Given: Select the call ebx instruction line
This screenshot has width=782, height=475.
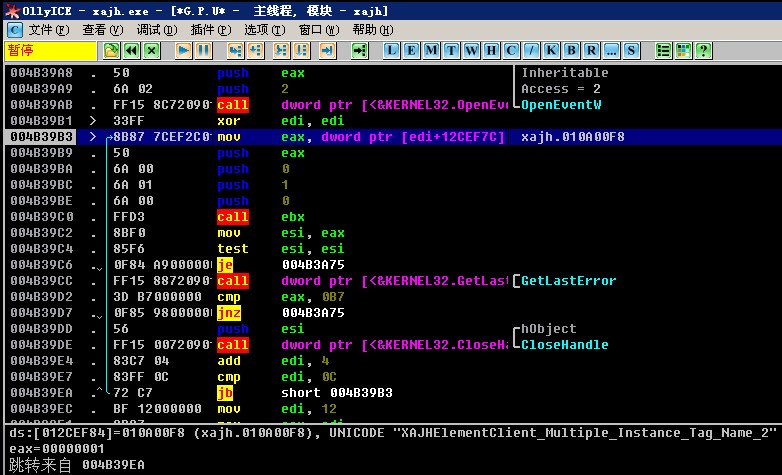Looking at the screenshot, I should click(x=260, y=217).
